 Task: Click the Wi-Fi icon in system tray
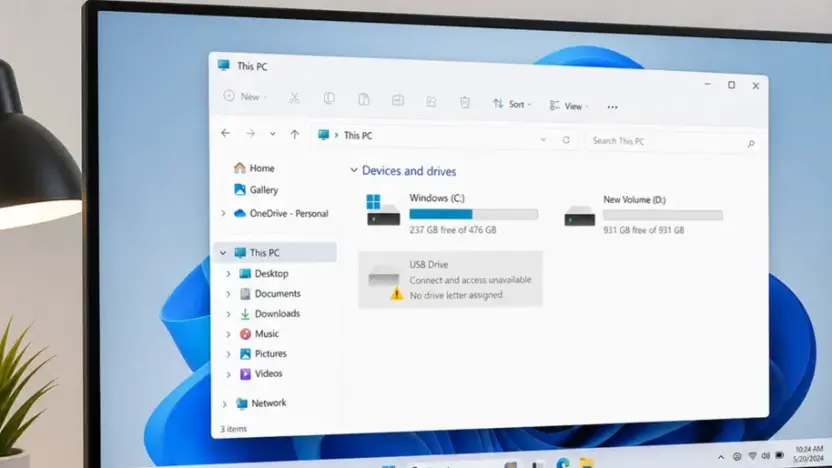point(752,456)
